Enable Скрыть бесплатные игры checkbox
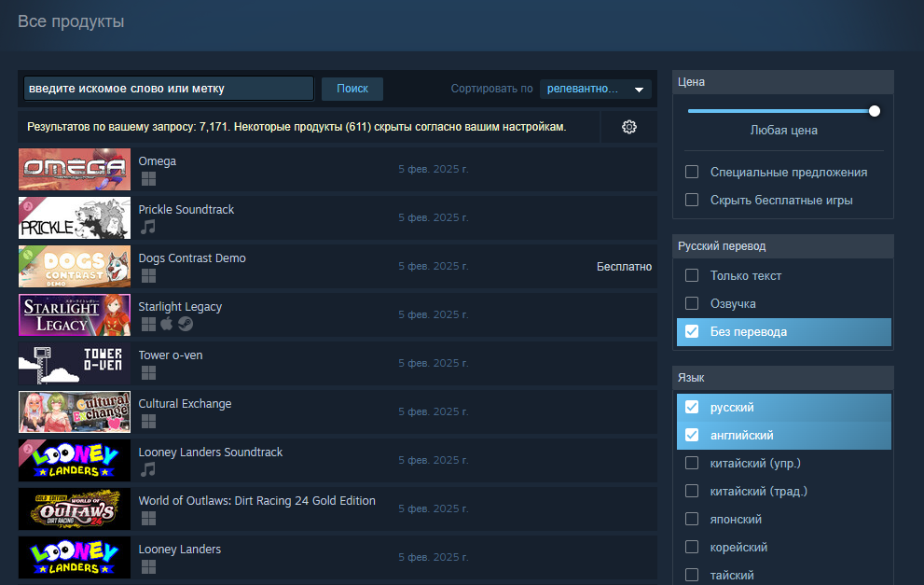The width and height of the screenshot is (924, 585). 692,200
